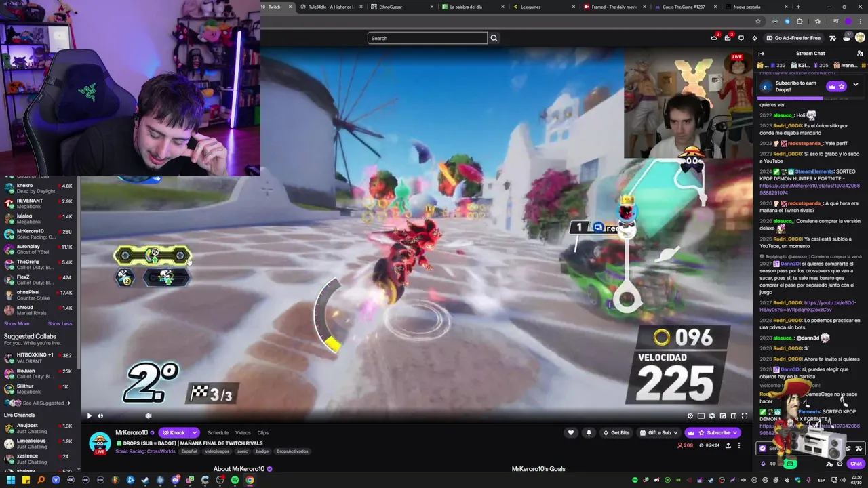Toggle fullscreen on the video player
The width and height of the screenshot is (868, 488).
(745, 416)
